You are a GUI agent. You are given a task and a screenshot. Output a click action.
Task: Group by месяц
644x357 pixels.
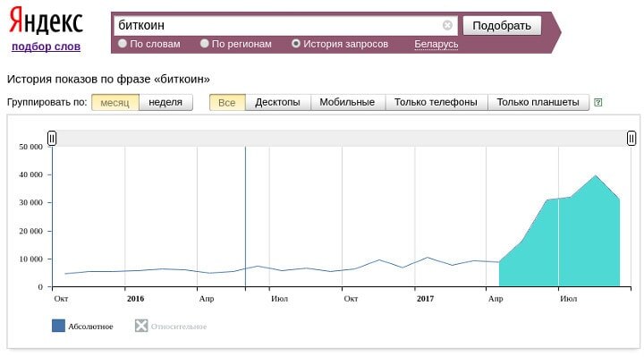(115, 102)
